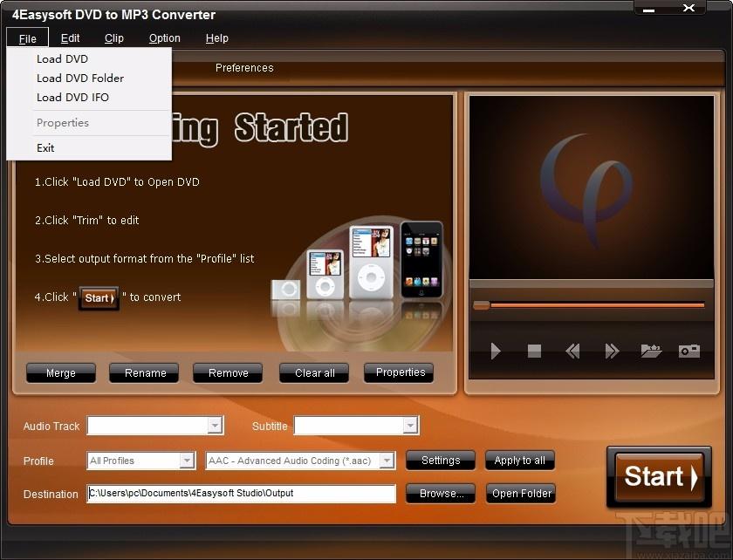Click the large Start convert button

[x=659, y=477]
